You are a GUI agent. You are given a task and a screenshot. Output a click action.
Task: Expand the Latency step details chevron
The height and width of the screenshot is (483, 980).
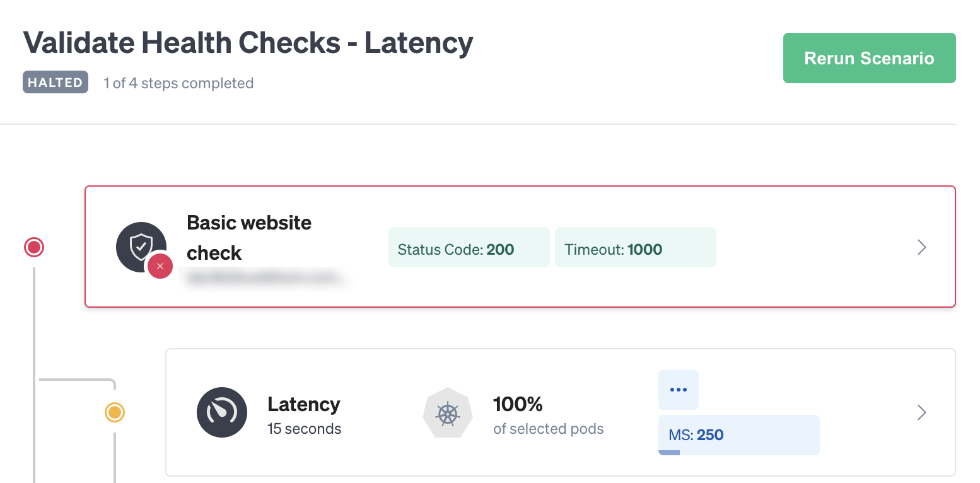[x=921, y=412]
